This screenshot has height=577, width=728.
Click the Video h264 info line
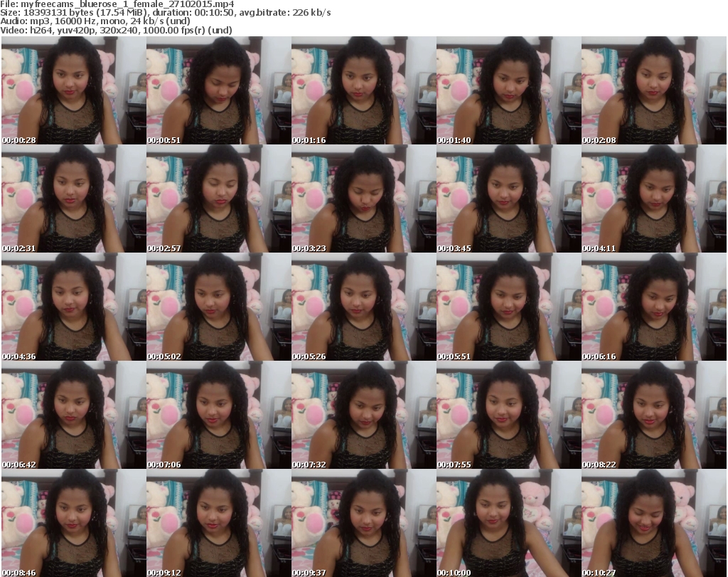tap(116, 30)
